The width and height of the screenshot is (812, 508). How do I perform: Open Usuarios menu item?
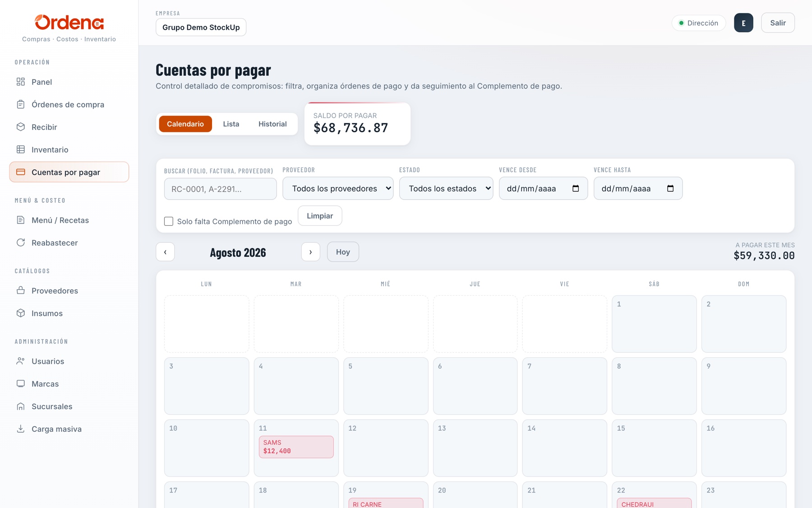point(69,361)
